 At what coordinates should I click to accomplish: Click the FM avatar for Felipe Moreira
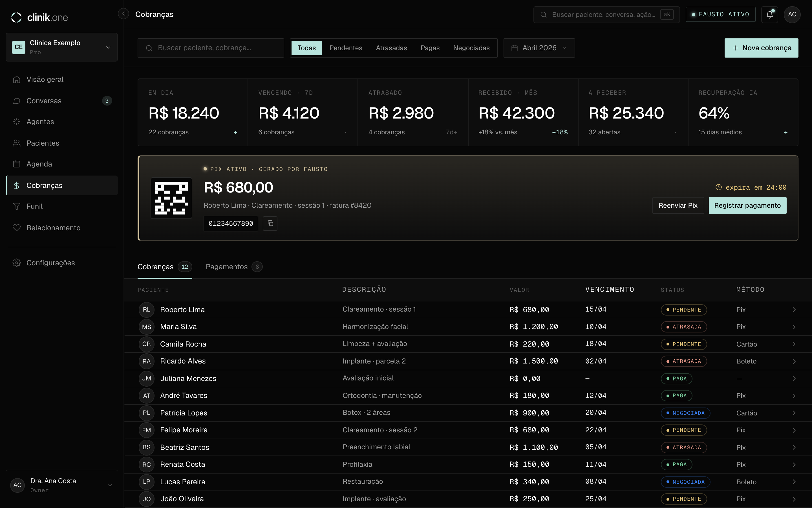(x=146, y=430)
